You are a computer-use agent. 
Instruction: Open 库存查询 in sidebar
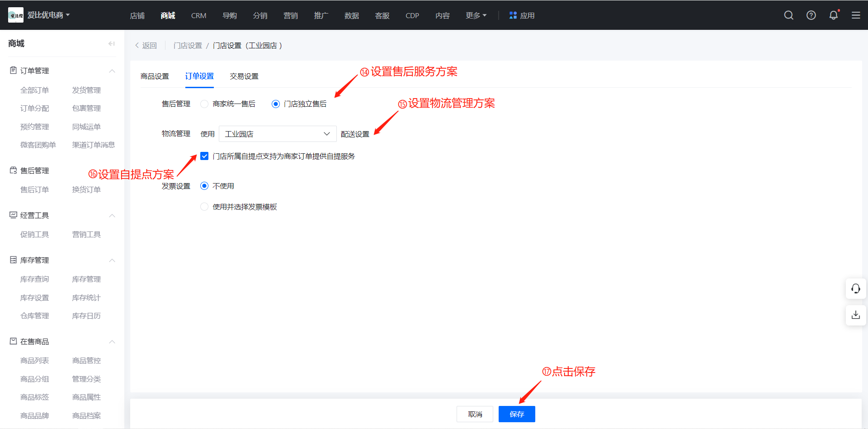pos(34,279)
